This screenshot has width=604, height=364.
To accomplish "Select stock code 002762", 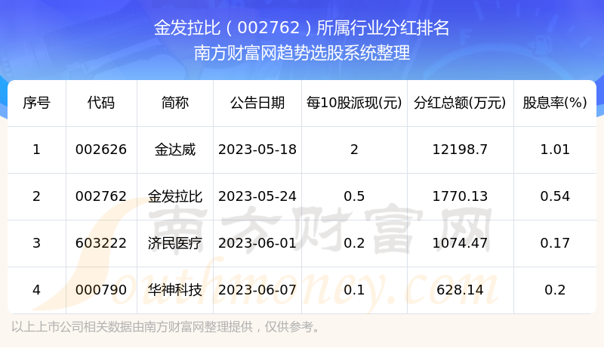I will pos(101,196).
